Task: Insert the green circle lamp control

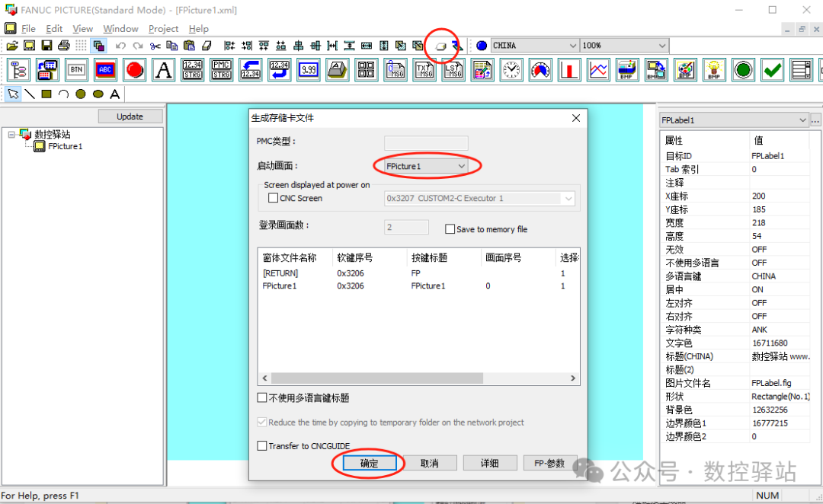Action: [743, 70]
